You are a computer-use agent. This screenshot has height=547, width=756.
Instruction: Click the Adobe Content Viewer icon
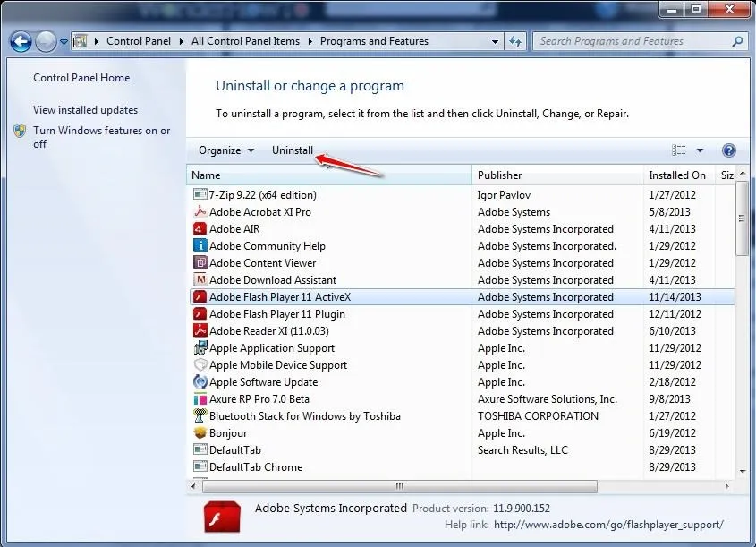click(200, 262)
